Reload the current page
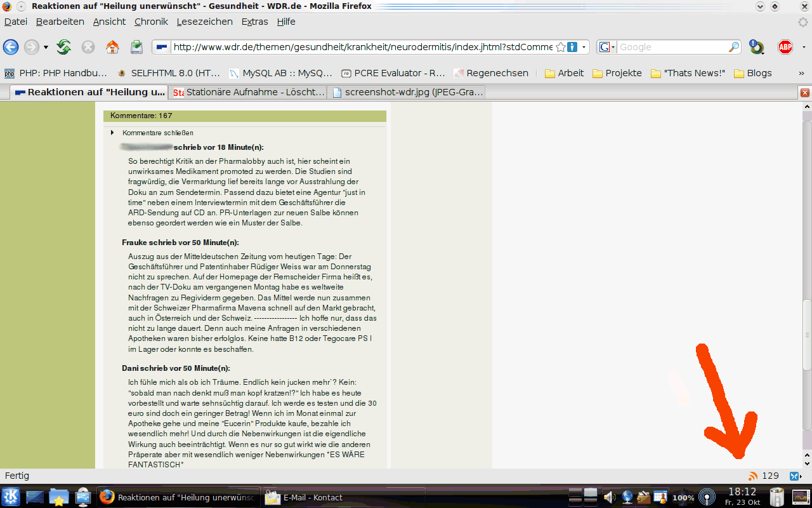 tap(63, 47)
